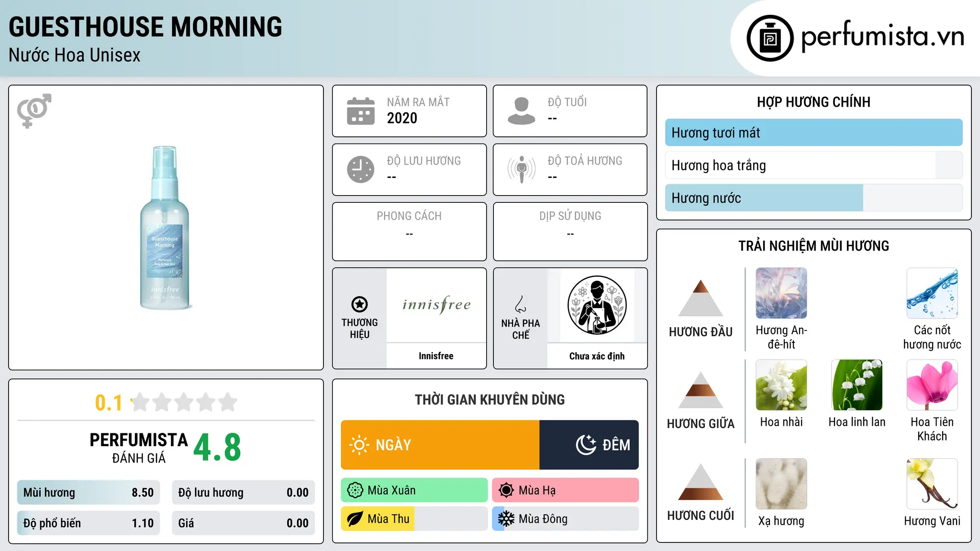Open the Hoa linh lan note image
The height and width of the screenshot is (551, 980).
tap(857, 385)
